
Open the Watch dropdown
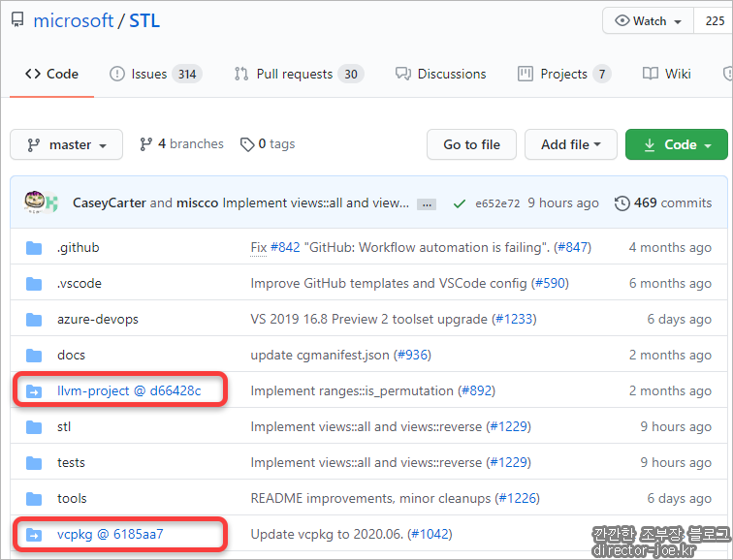click(648, 21)
